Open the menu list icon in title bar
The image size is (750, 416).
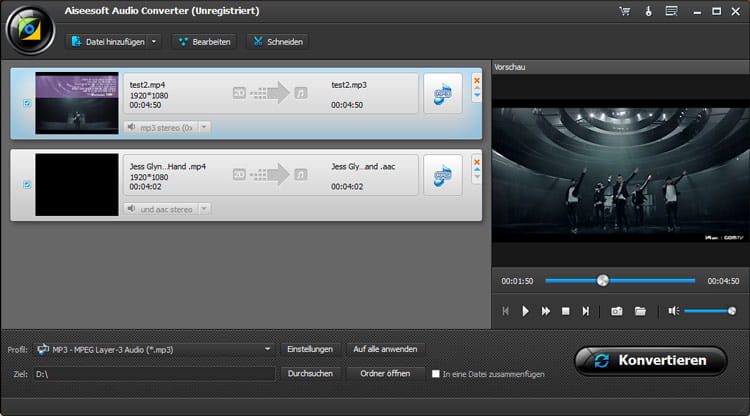672,11
